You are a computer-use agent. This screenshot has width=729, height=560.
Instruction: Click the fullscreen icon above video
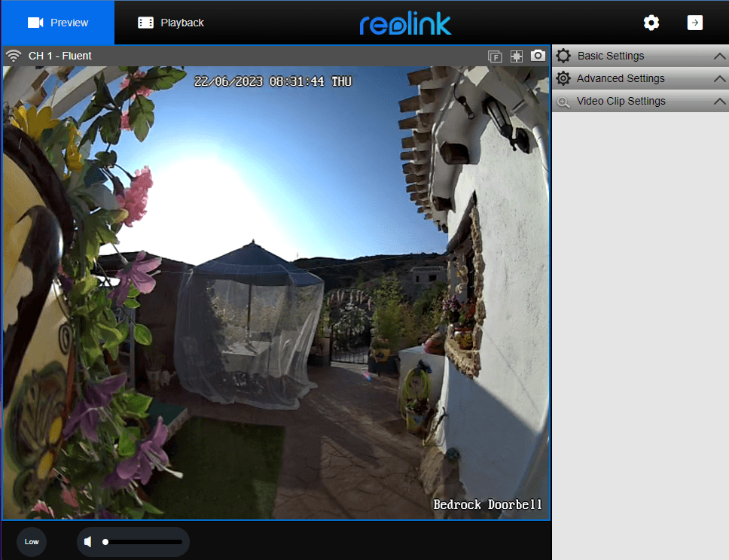tap(517, 56)
